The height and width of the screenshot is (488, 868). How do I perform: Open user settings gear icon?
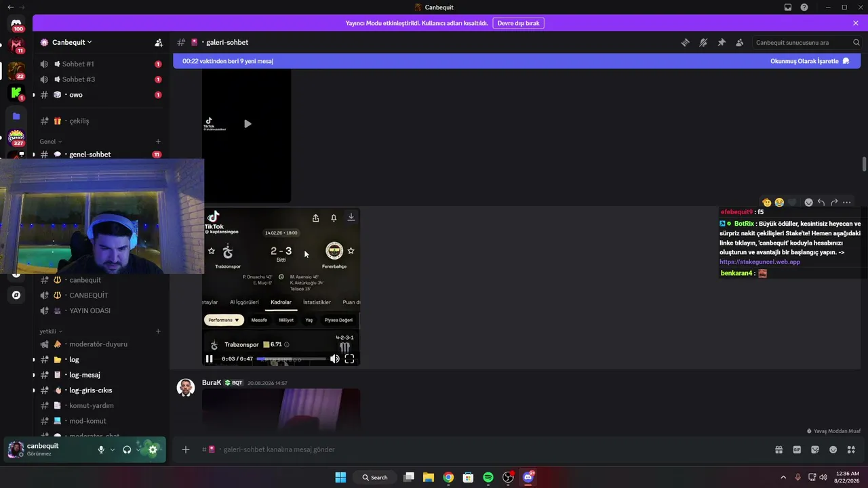pos(153,449)
